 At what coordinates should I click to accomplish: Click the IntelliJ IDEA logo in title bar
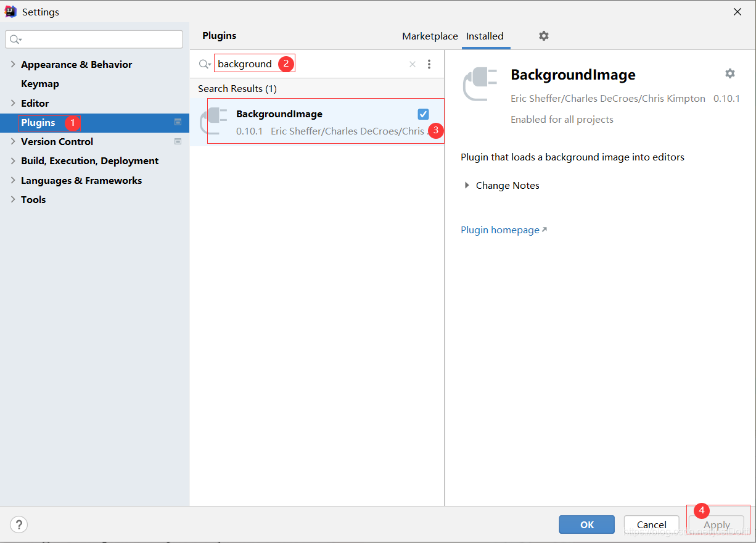coord(10,12)
